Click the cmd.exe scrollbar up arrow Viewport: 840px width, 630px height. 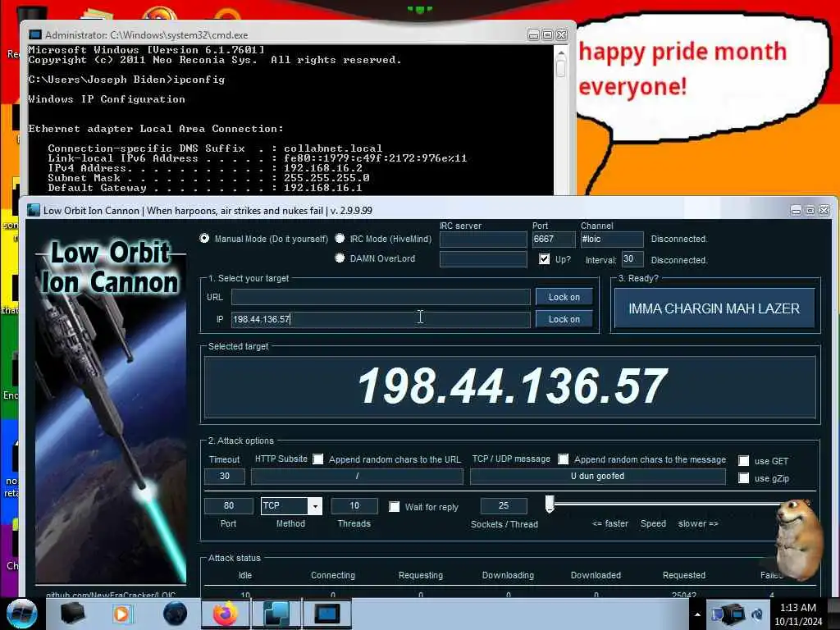click(x=561, y=53)
